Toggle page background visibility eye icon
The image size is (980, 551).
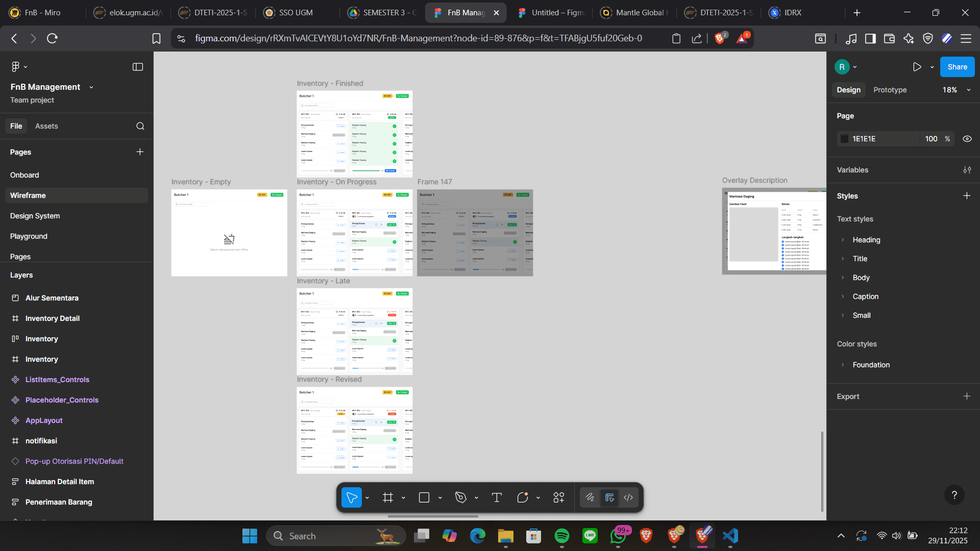[x=967, y=139]
